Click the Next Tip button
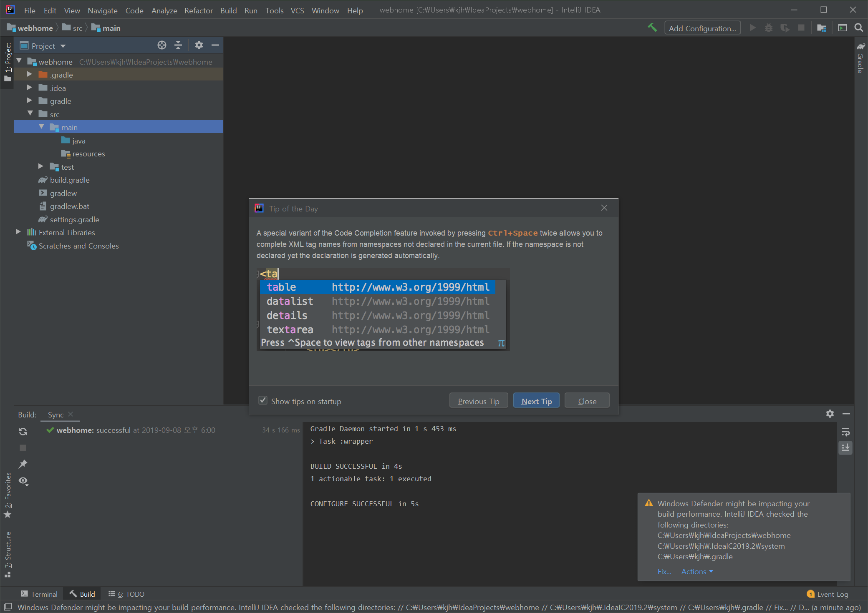The height and width of the screenshot is (613, 868). pyautogui.click(x=536, y=401)
